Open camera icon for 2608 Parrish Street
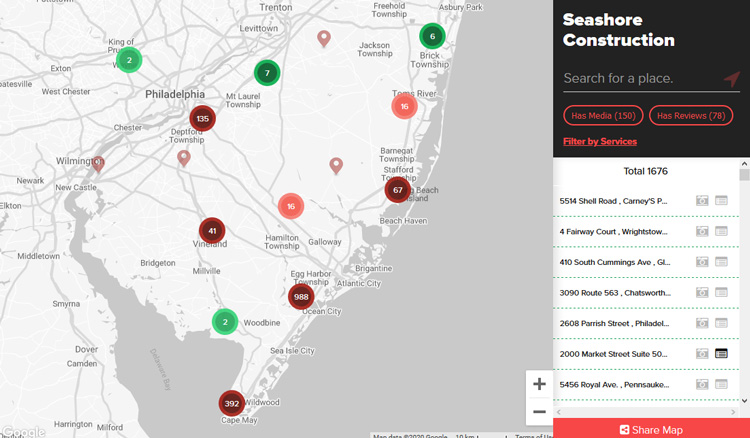The image size is (750, 438). [702, 323]
